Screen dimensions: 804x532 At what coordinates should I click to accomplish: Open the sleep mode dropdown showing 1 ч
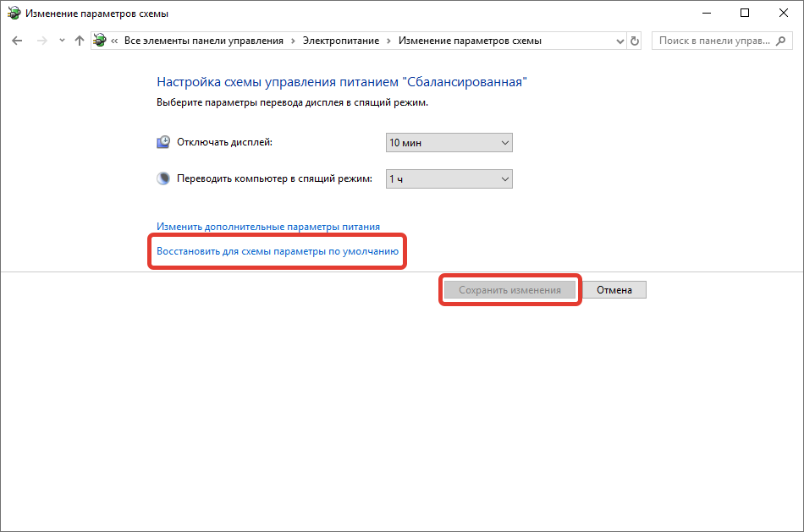(x=449, y=179)
